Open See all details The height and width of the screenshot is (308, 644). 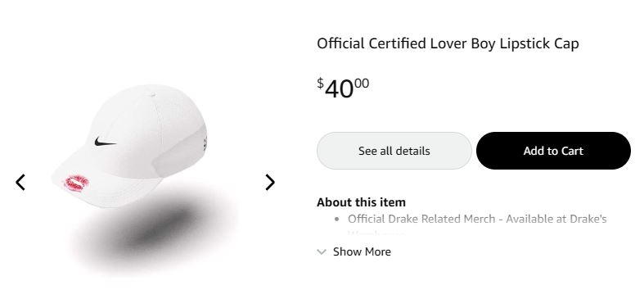click(x=394, y=151)
